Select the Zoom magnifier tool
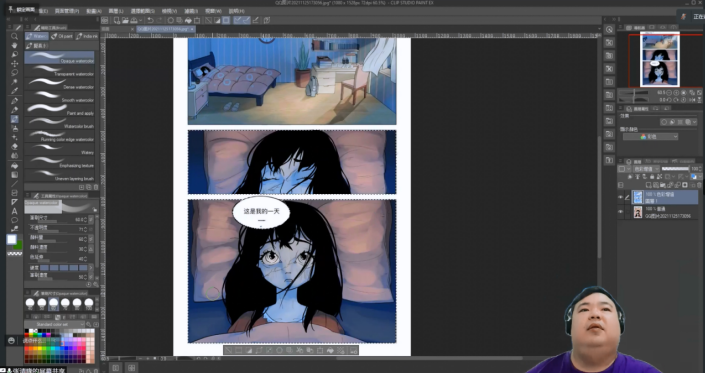The width and height of the screenshot is (705, 373). 14,36
